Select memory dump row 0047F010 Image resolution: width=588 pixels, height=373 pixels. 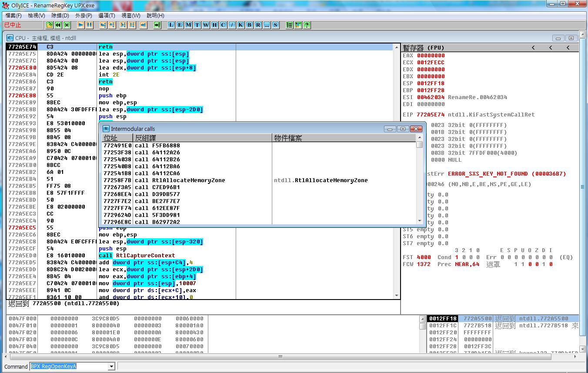coord(107,326)
